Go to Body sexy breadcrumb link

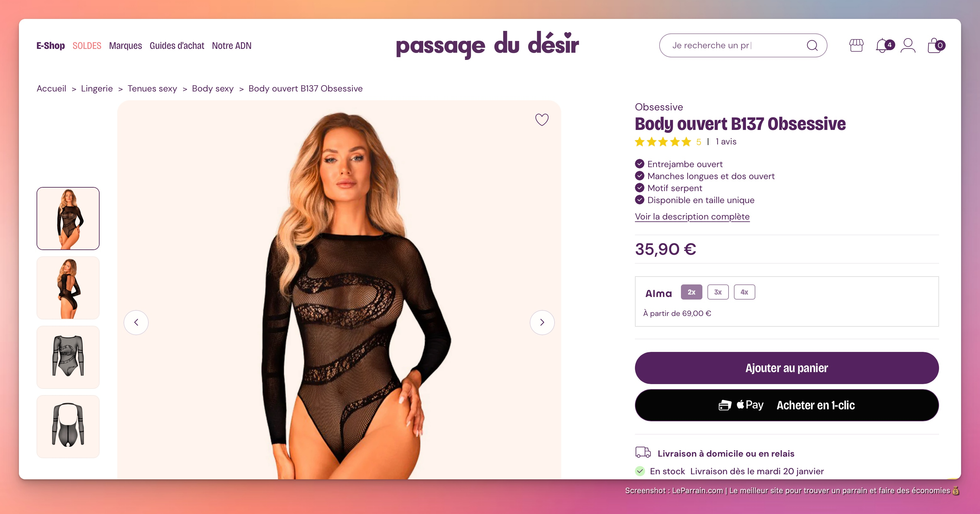pyautogui.click(x=213, y=89)
